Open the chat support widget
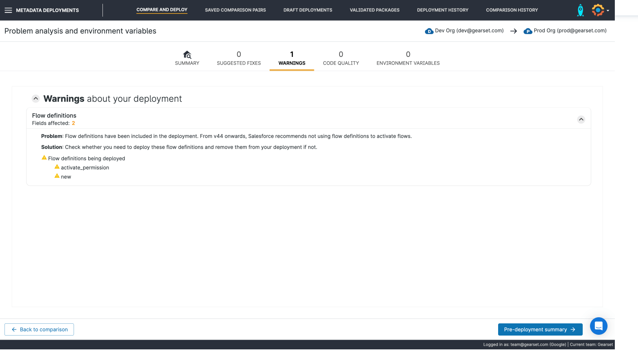Viewport: 638px width, 364px height. 598,326
